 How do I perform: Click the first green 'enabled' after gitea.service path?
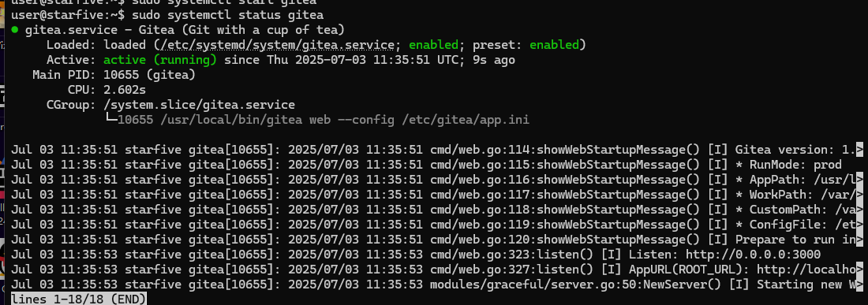pos(433,45)
